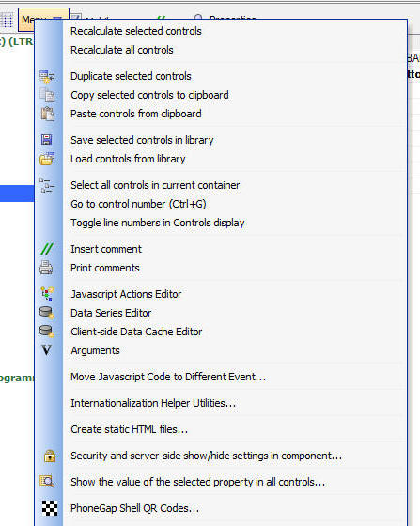Open Client-side Data Cache Editor
Screen dimensions: 420x526
point(136,332)
